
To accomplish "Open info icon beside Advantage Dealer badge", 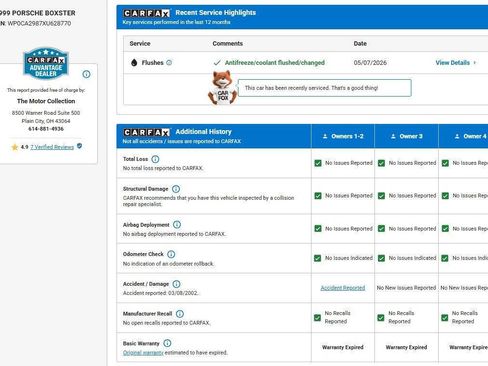I will click(86, 74).
